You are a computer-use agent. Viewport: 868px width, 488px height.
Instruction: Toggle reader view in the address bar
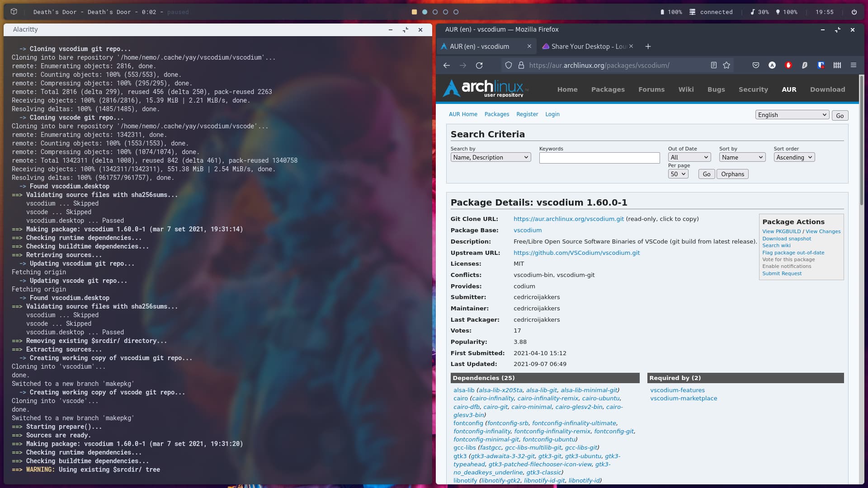click(713, 66)
